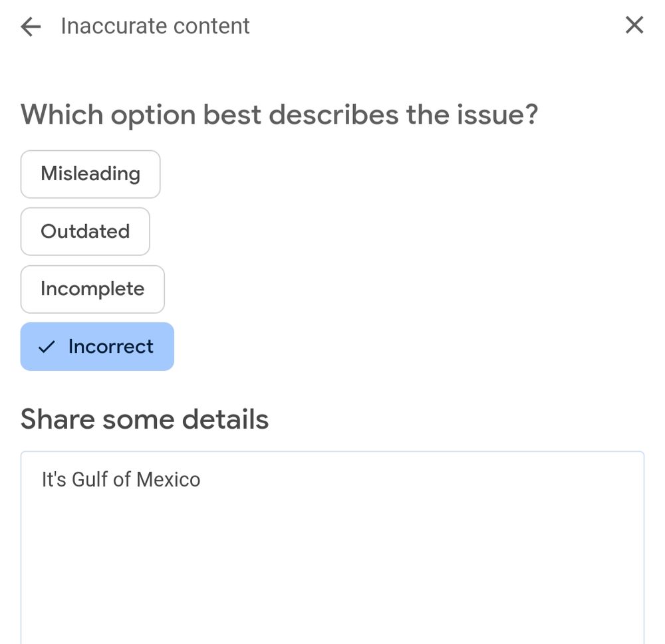Click the "Which option best describes the issue?" heading
The image size is (665, 644).
tap(279, 114)
